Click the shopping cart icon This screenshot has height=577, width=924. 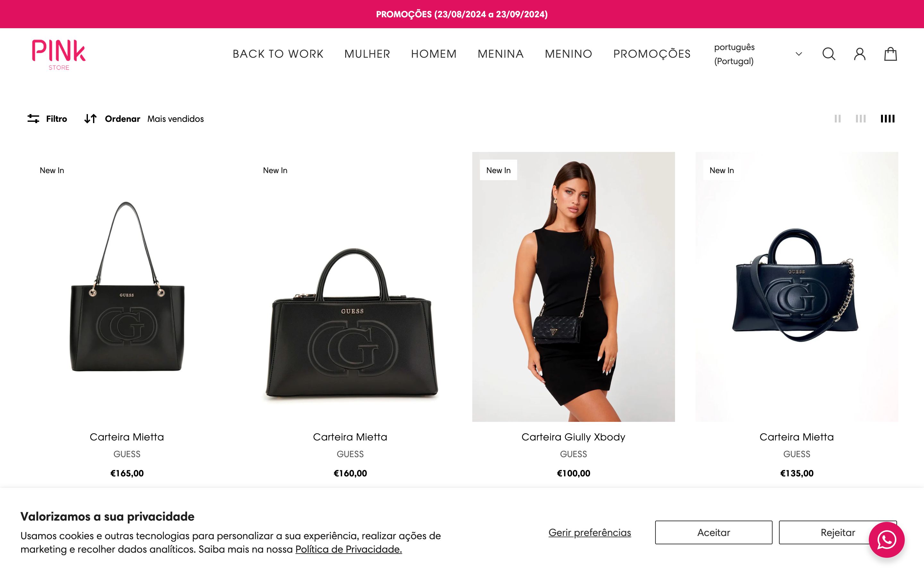tap(891, 54)
